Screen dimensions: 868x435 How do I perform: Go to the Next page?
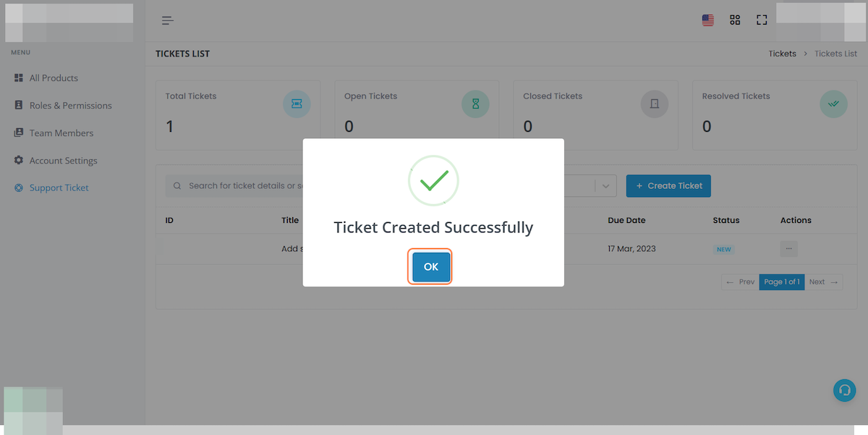[x=824, y=282]
